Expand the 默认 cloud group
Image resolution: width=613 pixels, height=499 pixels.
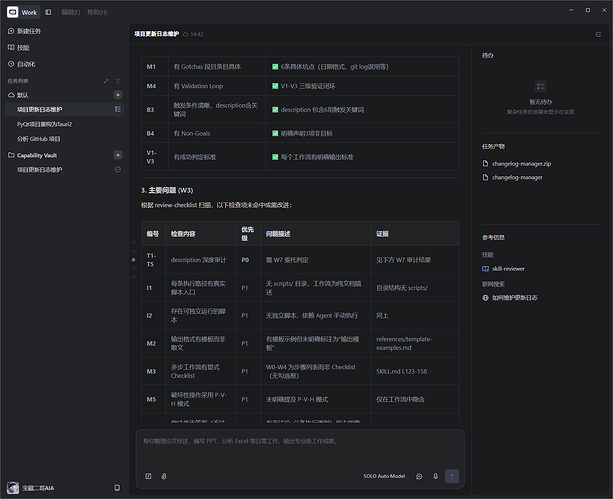tap(18, 95)
